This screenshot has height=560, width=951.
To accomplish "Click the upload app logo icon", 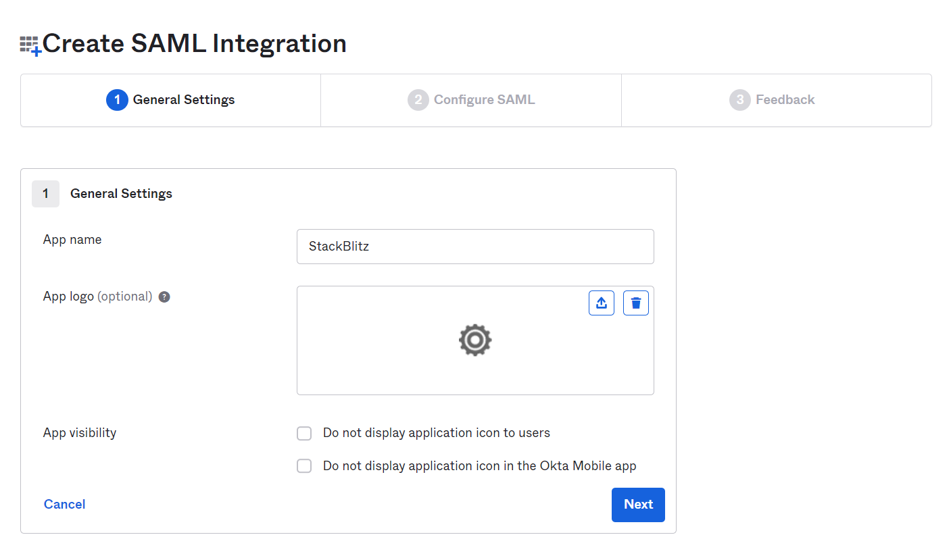I will pyautogui.click(x=602, y=303).
